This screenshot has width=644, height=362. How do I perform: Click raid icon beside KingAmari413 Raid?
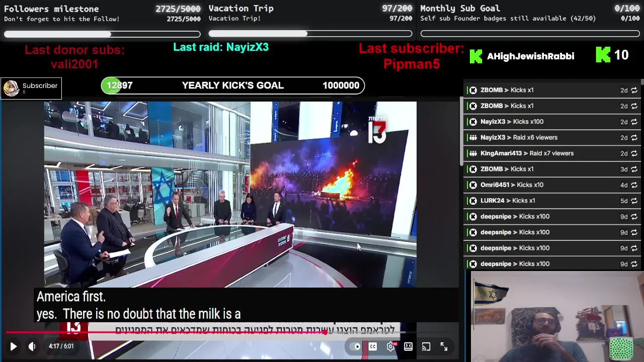point(473,153)
